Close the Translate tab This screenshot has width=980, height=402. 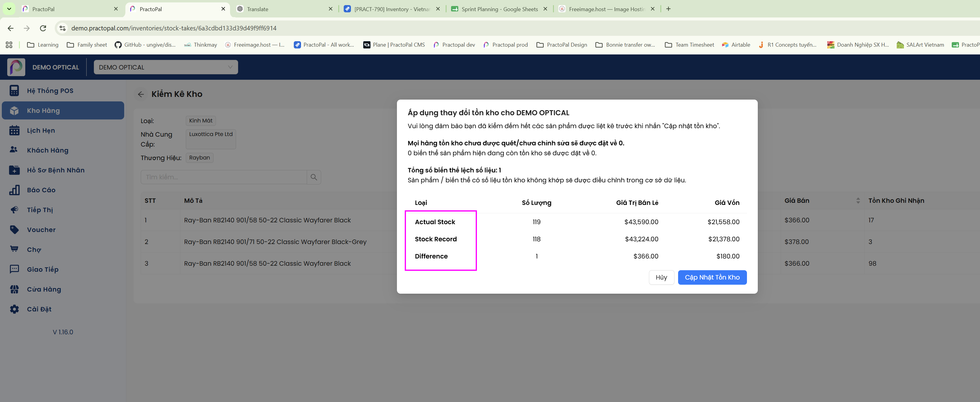tap(330, 9)
